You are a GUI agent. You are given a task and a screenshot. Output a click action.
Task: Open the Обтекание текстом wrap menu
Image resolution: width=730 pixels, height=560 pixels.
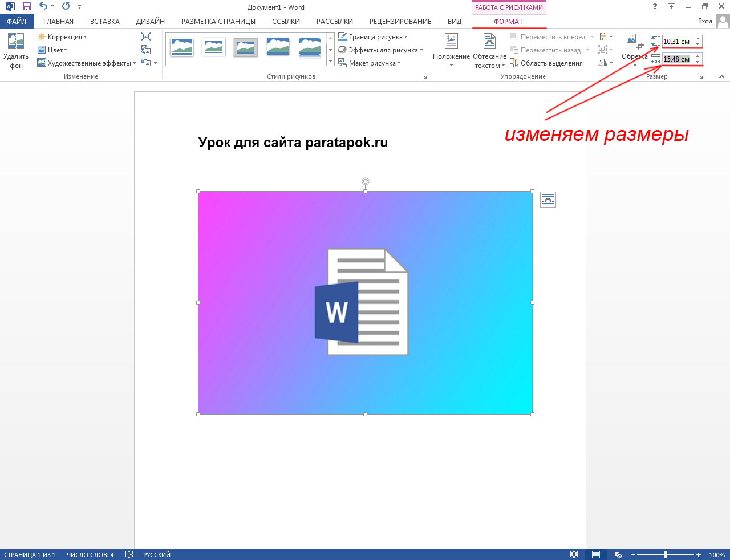(x=489, y=51)
